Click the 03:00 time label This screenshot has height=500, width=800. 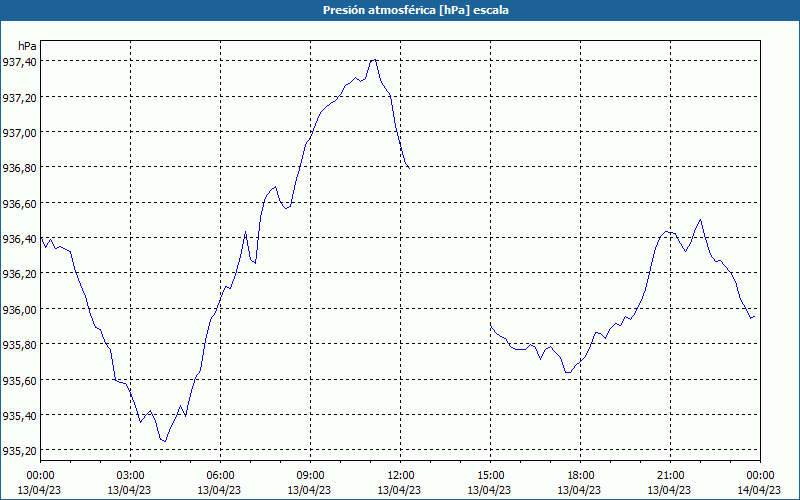(x=130, y=476)
